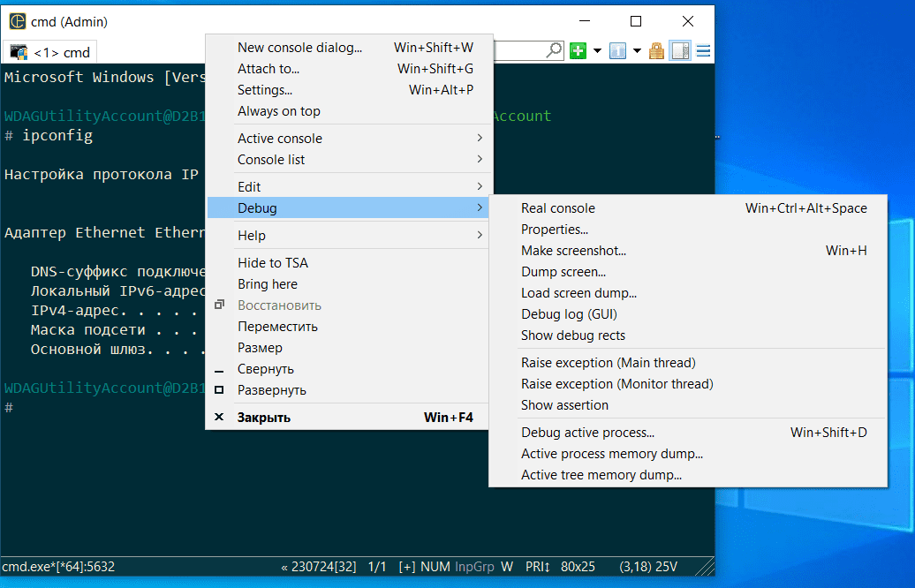Toggle InpGrp in status bar
This screenshot has height=588, width=915.
tap(474, 567)
